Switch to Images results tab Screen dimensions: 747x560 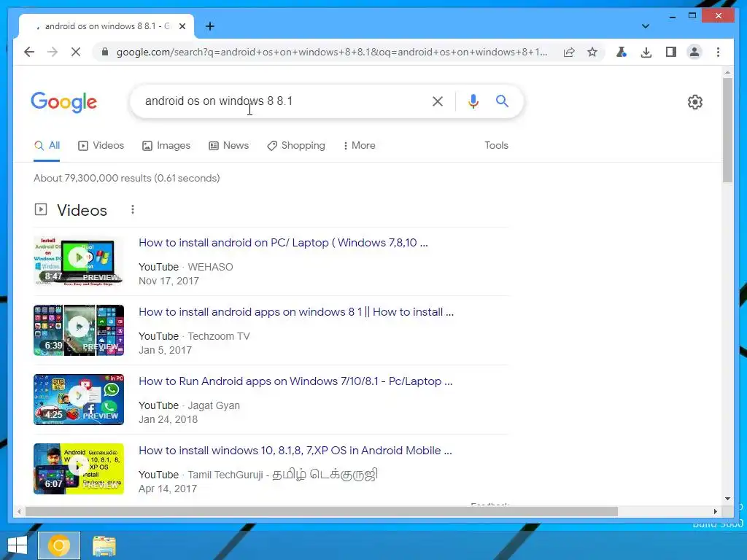point(166,146)
